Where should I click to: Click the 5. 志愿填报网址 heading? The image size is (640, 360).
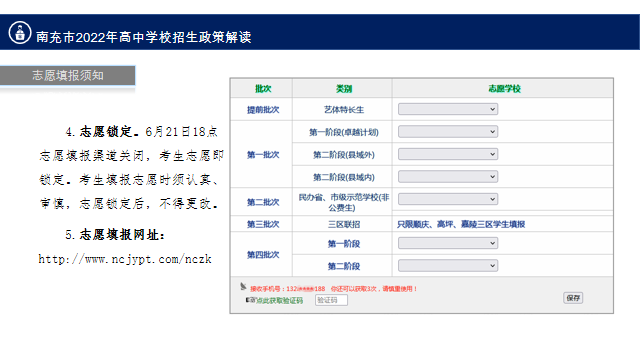pyautogui.click(x=115, y=235)
